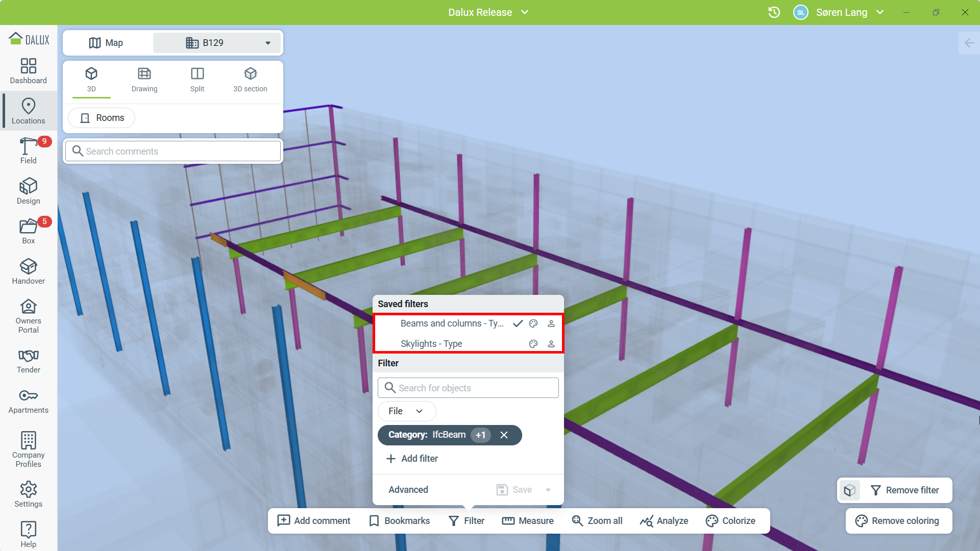Click Add comment in the bottom toolbar

tap(314, 521)
